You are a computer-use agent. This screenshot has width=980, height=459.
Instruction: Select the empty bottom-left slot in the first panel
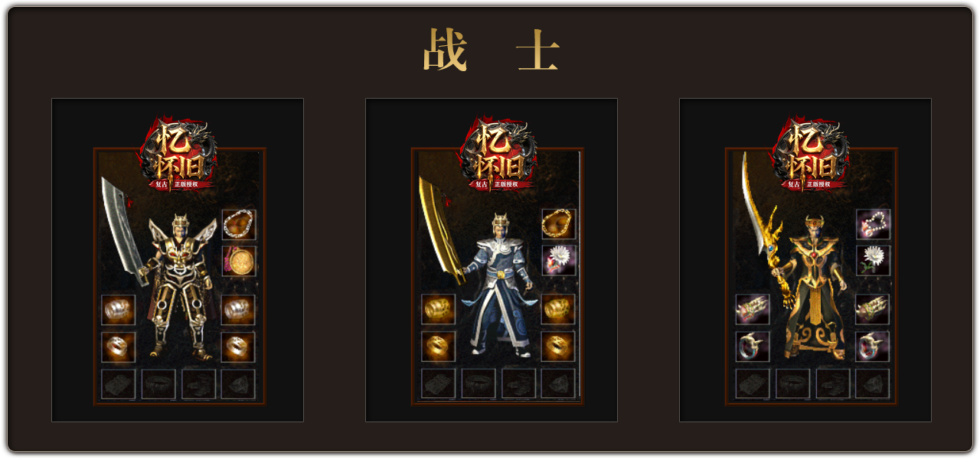click(x=119, y=384)
